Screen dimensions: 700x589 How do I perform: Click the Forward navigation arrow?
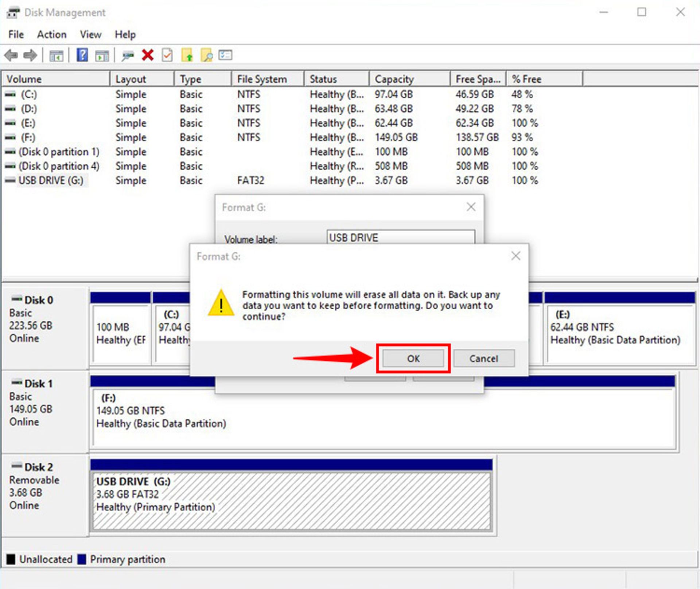[x=31, y=55]
